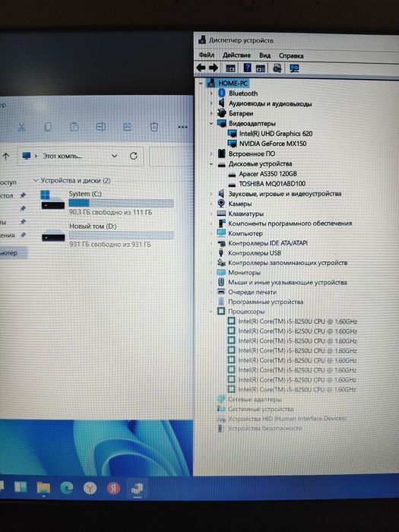
Task: Select the Bluetooth category icon
Action: (x=222, y=93)
